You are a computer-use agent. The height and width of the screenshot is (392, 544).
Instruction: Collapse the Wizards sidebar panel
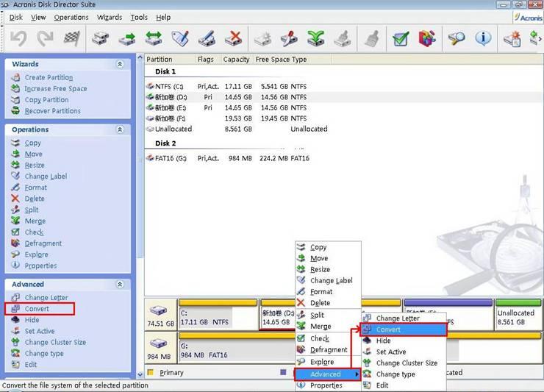[120, 65]
